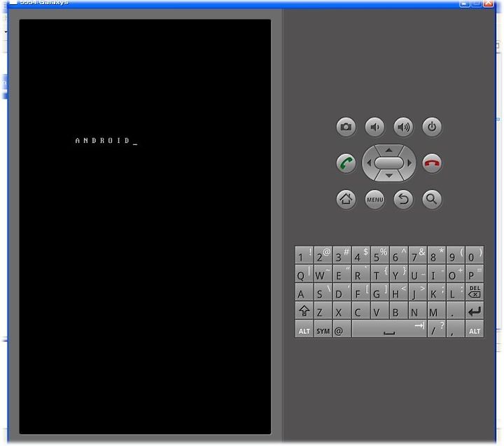
Task: Tap the K key
Action: 437,292
